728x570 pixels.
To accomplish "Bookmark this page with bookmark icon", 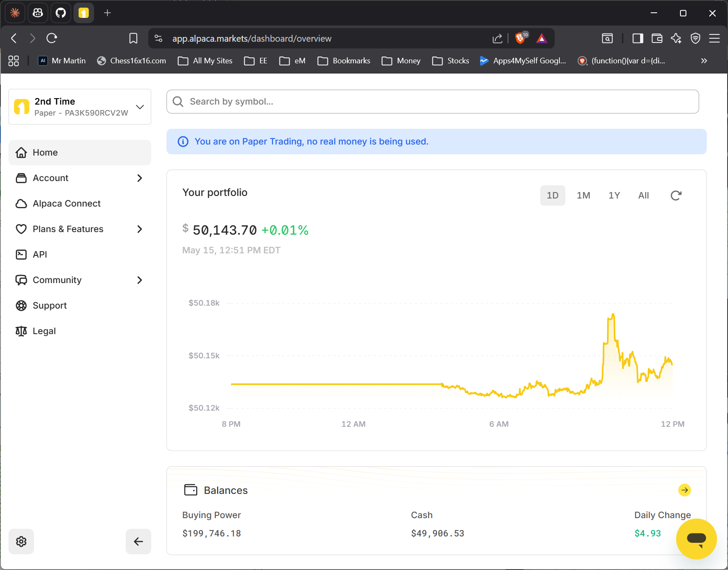I will pos(133,38).
